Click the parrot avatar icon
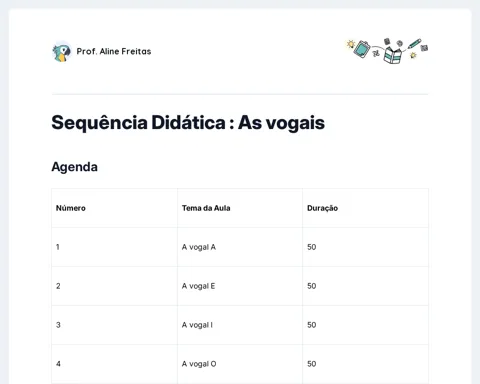 click(x=62, y=52)
